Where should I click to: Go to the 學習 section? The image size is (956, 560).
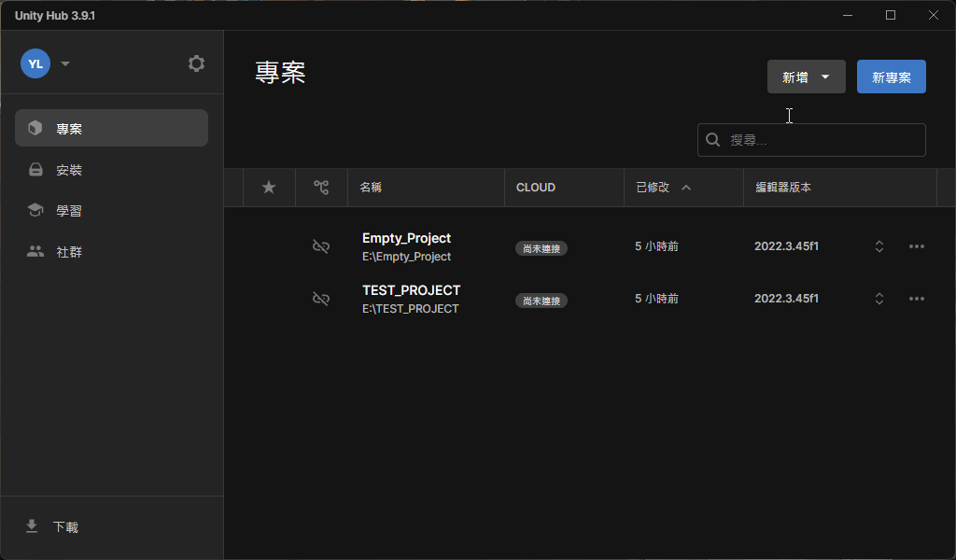click(111, 210)
